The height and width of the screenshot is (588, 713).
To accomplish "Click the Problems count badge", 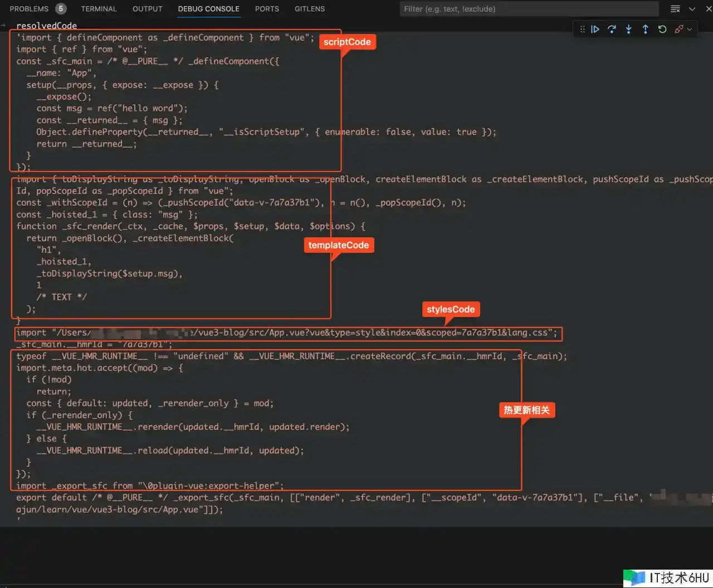I will coord(60,9).
